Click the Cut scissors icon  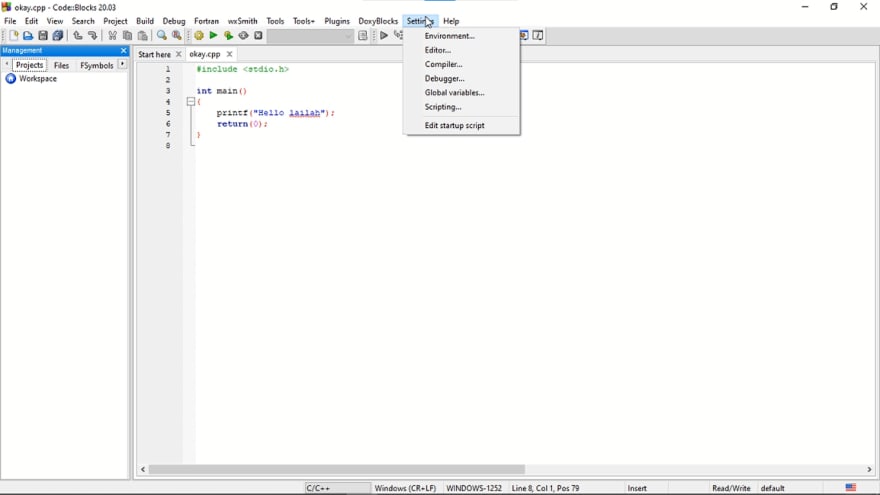point(112,36)
